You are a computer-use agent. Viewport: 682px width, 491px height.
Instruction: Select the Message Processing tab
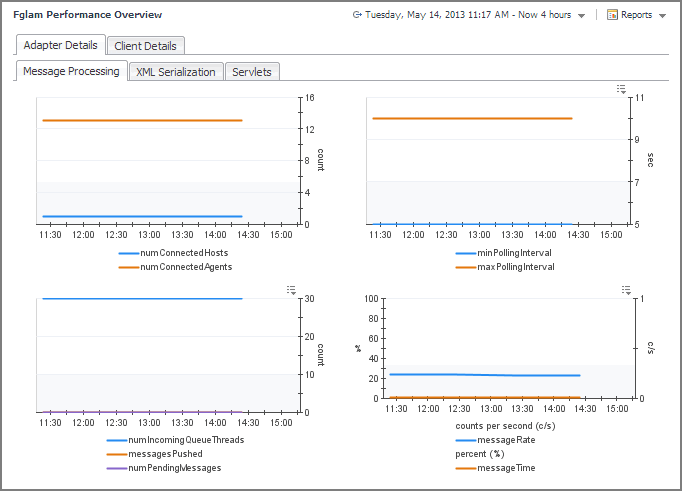[x=71, y=72]
